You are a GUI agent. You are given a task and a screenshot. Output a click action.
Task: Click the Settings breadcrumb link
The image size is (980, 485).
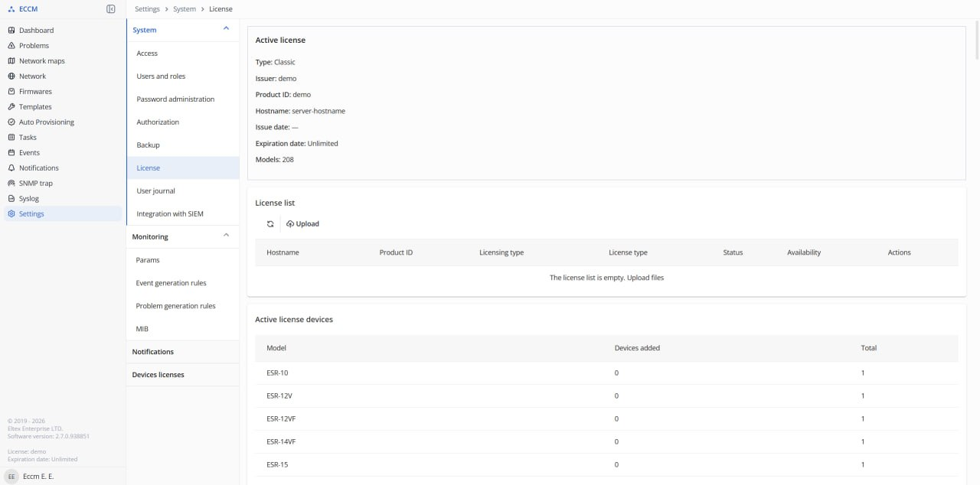pyautogui.click(x=147, y=9)
